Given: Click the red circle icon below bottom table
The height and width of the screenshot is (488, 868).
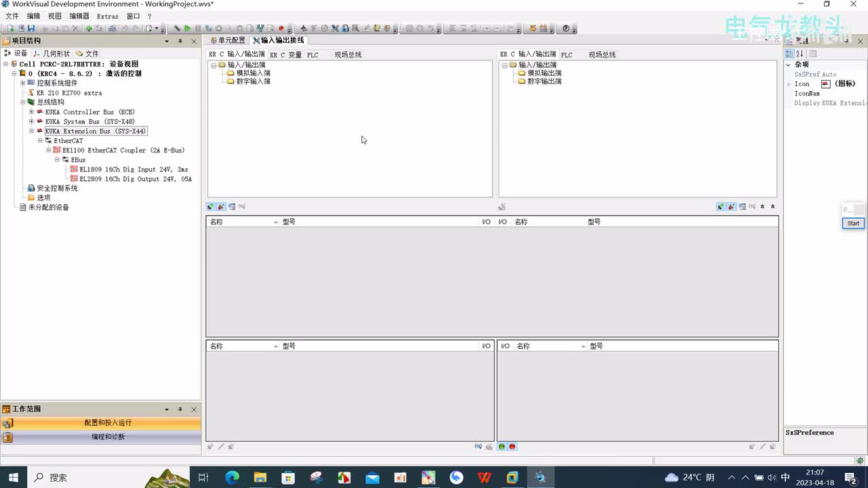Looking at the screenshot, I should (512, 447).
